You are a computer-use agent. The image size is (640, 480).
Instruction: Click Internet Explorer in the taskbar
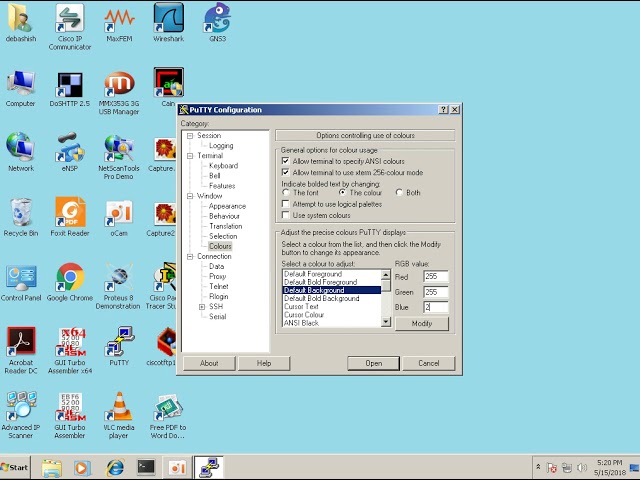[x=115, y=467]
